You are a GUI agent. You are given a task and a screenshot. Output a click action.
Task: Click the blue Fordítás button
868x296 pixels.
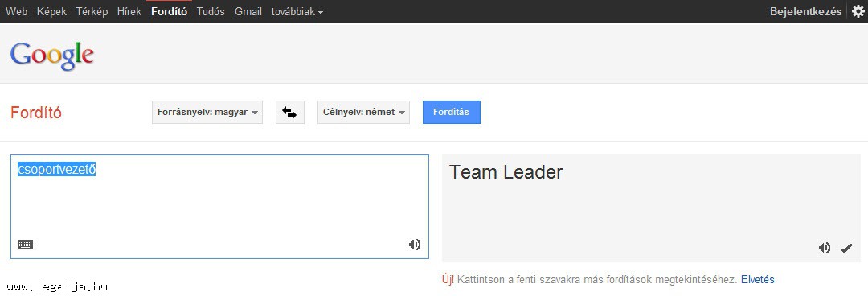[x=451, y=112]
